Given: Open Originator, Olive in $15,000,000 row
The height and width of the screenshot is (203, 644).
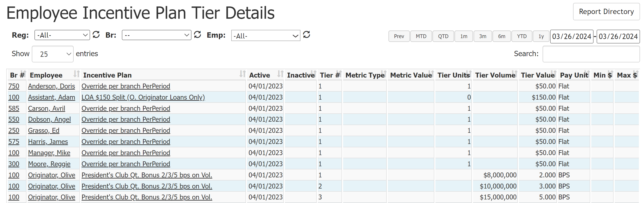Looking at the screenshot, I should [x=52, y=197].
